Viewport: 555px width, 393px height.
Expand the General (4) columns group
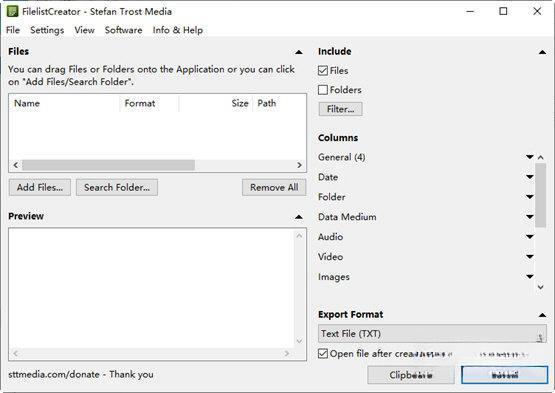tap(530, 157)
